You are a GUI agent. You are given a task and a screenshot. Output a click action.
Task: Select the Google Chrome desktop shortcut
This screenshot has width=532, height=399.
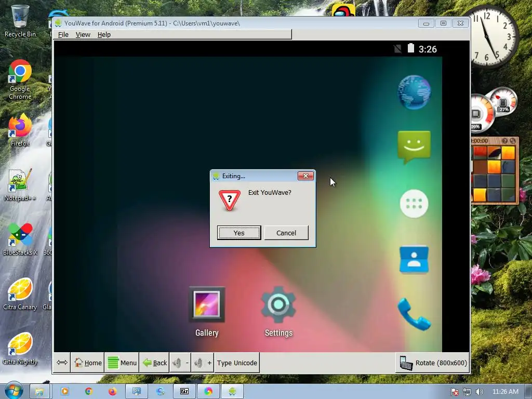coord(20,79)
